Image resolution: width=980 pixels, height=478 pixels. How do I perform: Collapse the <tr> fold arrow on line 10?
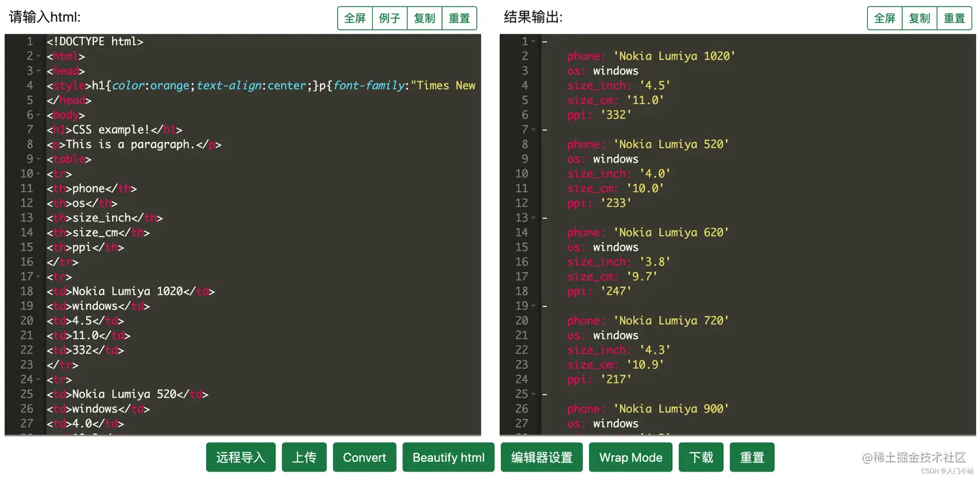pyautogui.click(x=39, y=174)
